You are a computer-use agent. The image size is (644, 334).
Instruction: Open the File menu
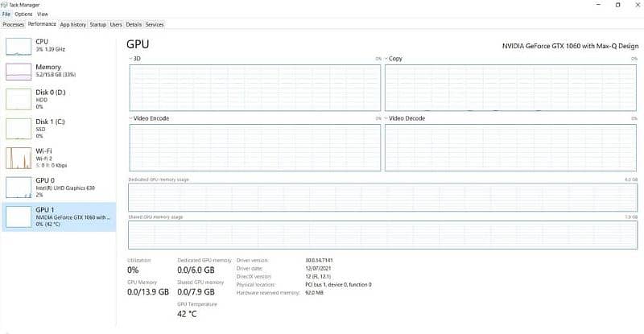pos(6,14)
